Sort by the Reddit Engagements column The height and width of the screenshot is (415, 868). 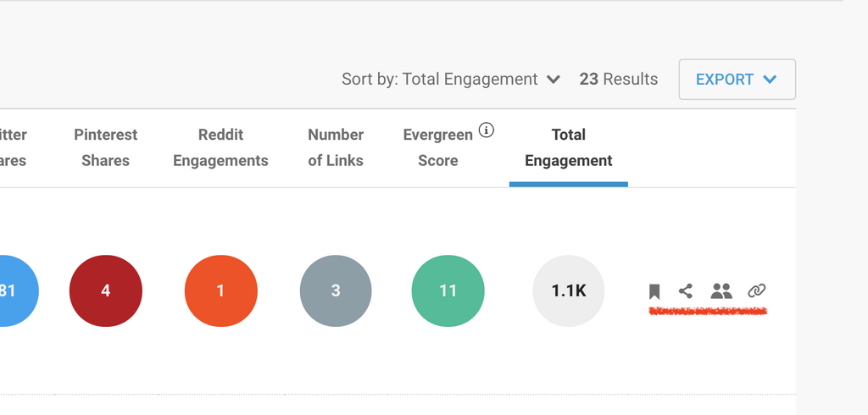click(x=220, y=147)
